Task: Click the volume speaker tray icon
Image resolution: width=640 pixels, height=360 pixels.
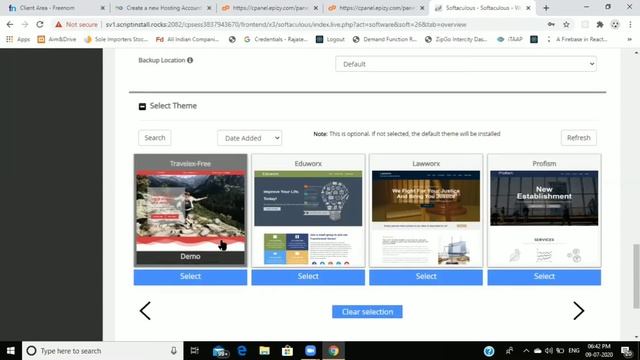Action: (549, 351)
